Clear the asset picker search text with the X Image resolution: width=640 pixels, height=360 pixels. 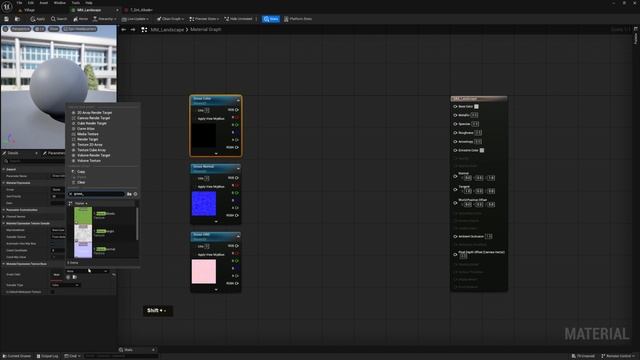tap(71, 194)
